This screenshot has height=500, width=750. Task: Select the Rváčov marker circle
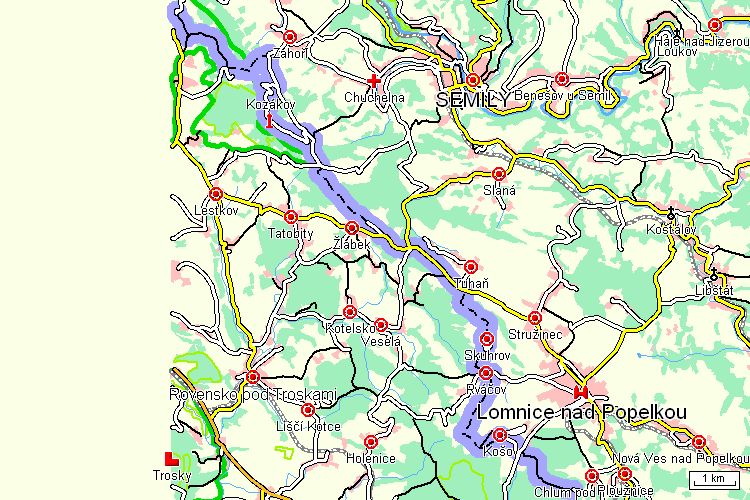pos(485,373)
